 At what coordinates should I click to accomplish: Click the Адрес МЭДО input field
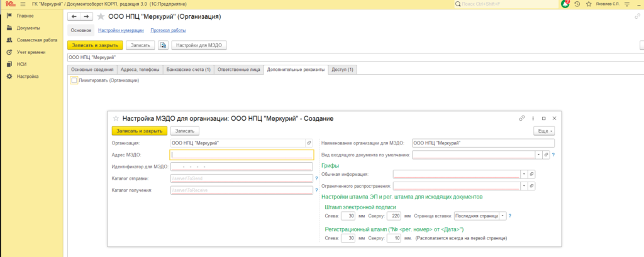241,155
